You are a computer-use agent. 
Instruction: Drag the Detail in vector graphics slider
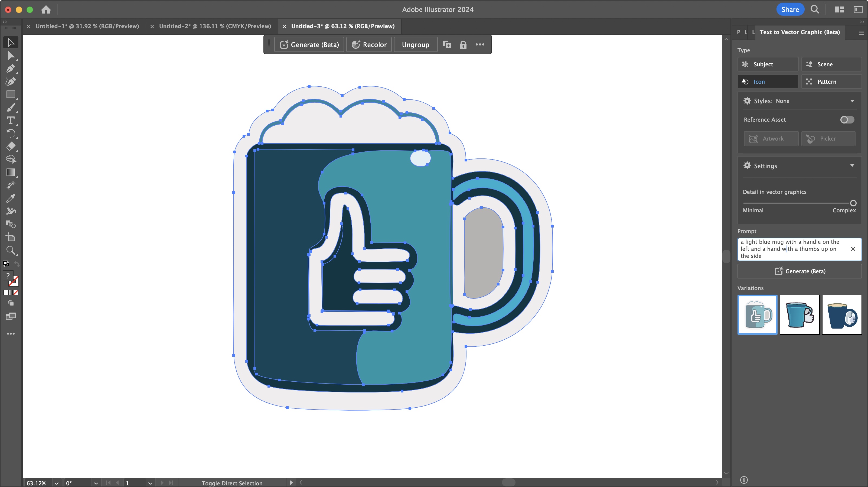[x=853, y=202]
